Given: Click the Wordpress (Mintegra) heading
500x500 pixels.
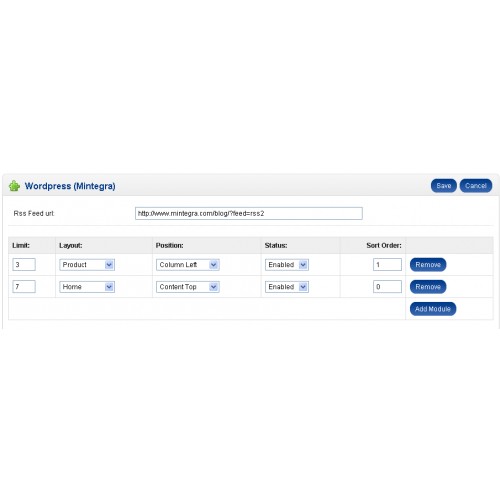Looking at the screenshot, I should click(70, 186).
